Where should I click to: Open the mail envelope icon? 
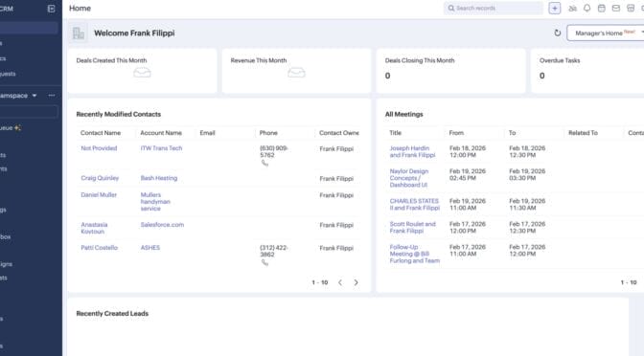click(x=615, y=9)
